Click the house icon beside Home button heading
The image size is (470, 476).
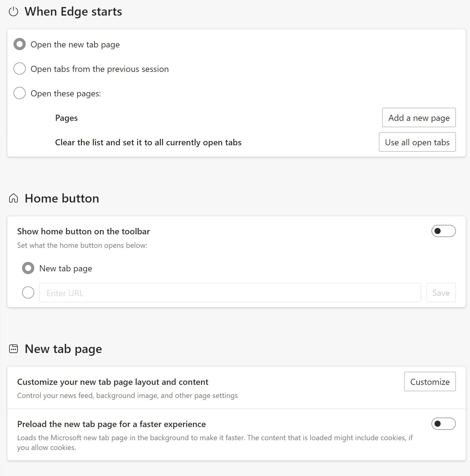click(13, 198)
